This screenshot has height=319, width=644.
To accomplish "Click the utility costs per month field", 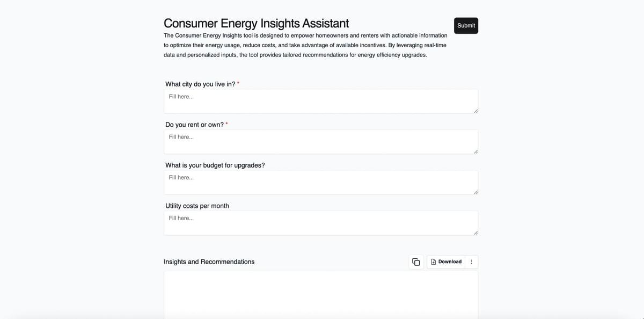I will (x=320, y=223).
